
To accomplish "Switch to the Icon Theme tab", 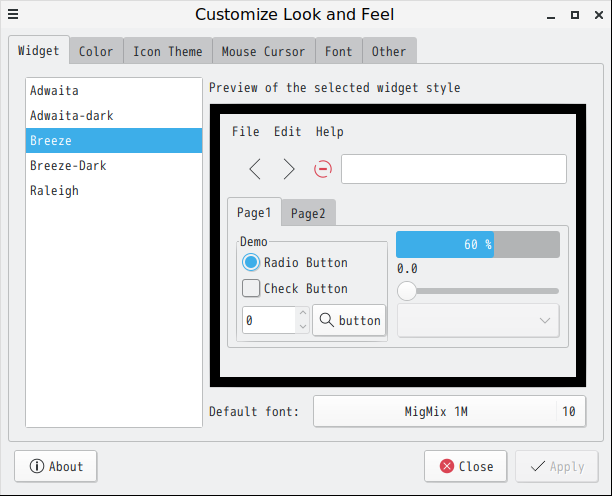I will pyautogui.click(x=168, y=51).
